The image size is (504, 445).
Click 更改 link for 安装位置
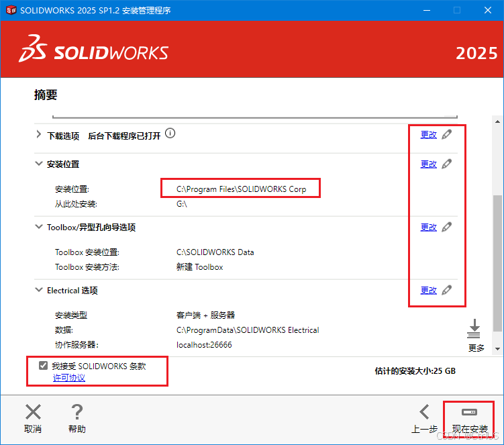pyautogui.click(x=429, y=164)
